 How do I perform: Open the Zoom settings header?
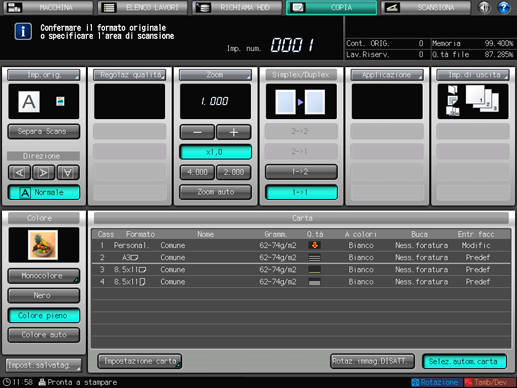pos(215,75)
